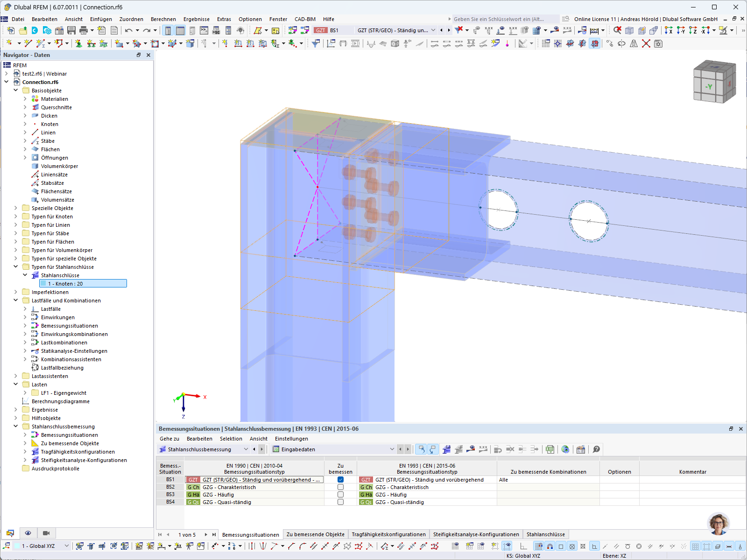
Task: Switch to Tragfähigkeitskonfigurationen tab
Action: point(389,534)
